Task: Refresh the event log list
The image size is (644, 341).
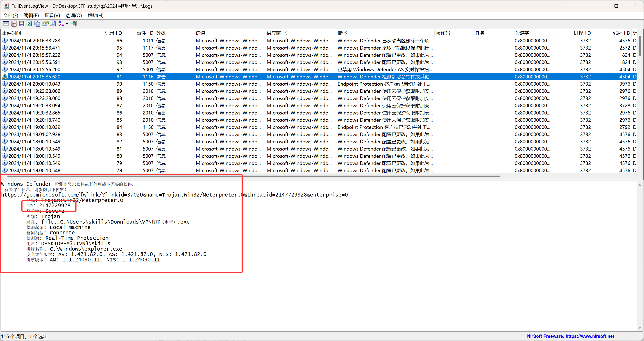Action: 29,24
